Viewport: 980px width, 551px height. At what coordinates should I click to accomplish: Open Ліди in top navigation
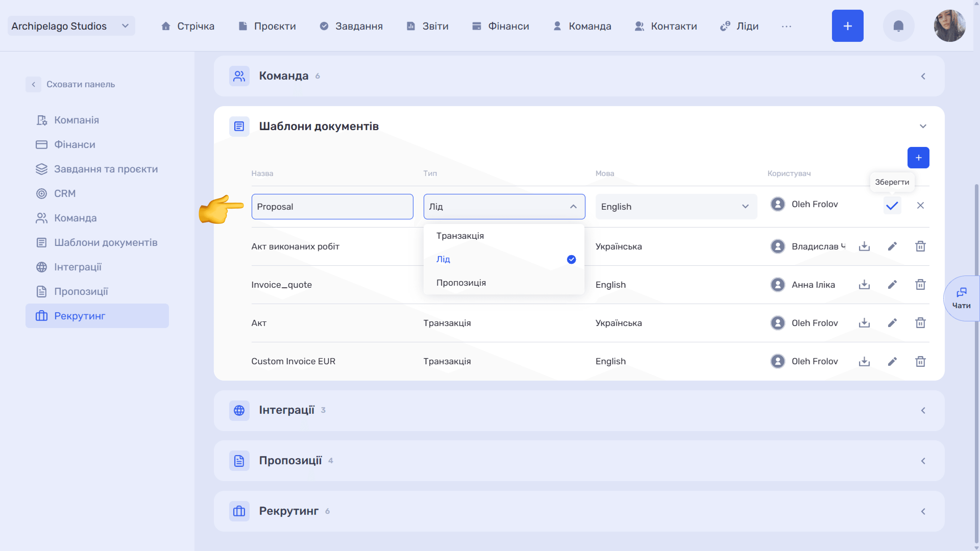click(x=739, y=26)
